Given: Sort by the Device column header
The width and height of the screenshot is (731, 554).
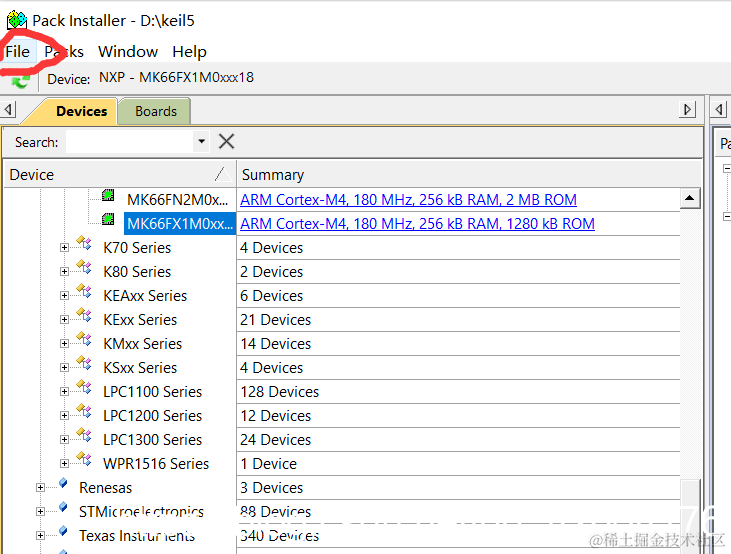Looking at the screenshot, I should (120, 174).
